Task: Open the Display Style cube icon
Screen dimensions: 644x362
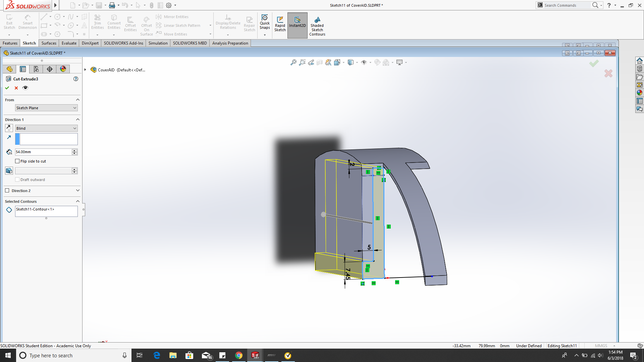Action: (x=351, y=62)
